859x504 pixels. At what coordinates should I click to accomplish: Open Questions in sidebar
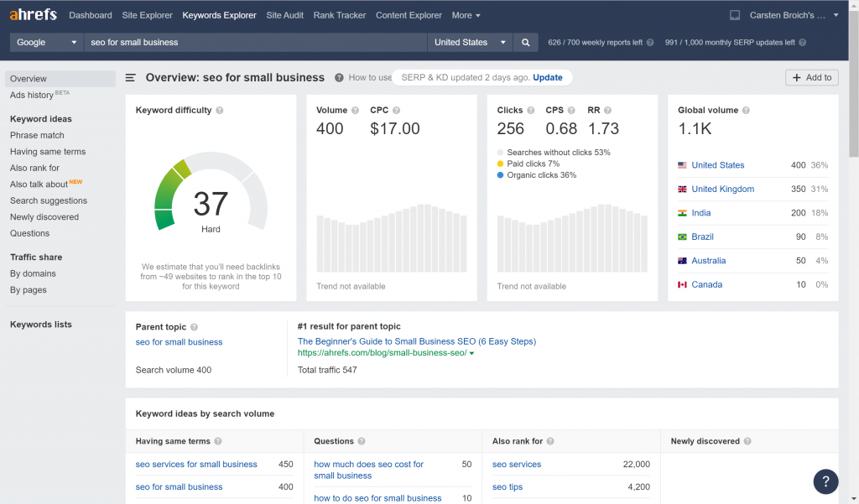29,233
